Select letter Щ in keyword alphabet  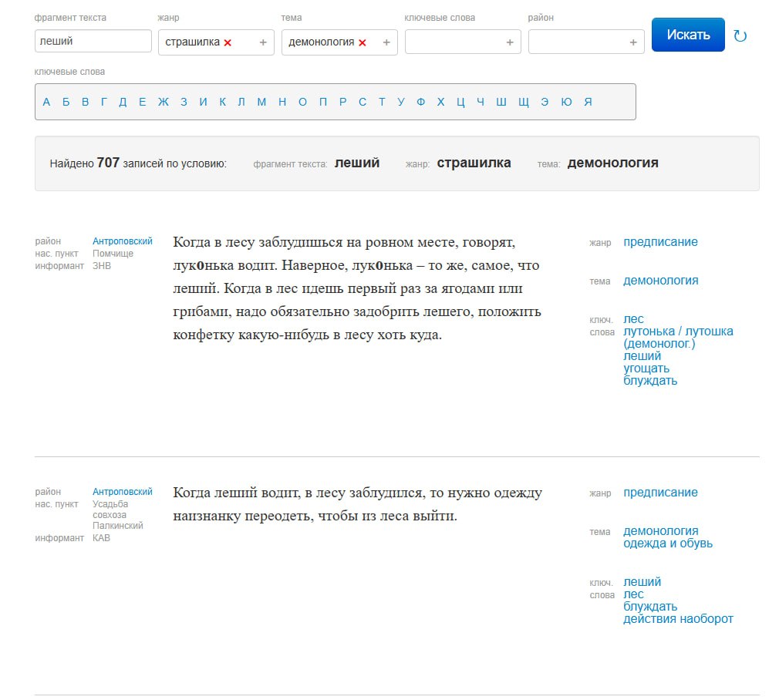coord(524,103)
